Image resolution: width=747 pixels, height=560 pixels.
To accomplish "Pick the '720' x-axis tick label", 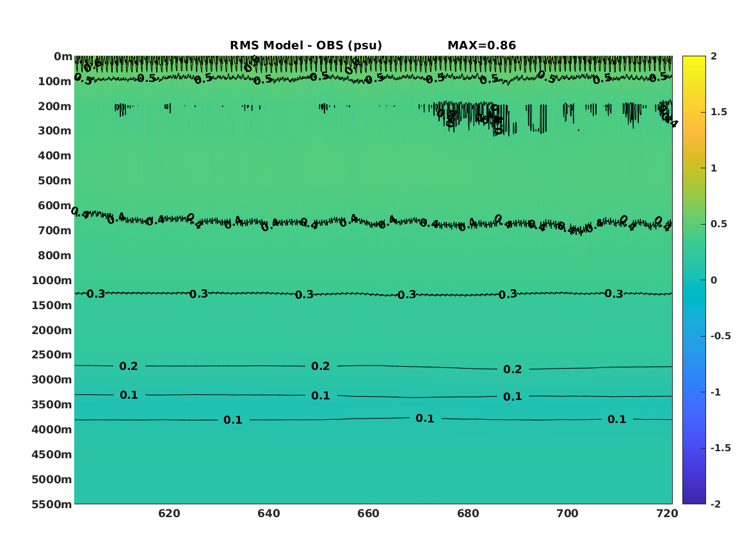I will [x=667, y=513].
